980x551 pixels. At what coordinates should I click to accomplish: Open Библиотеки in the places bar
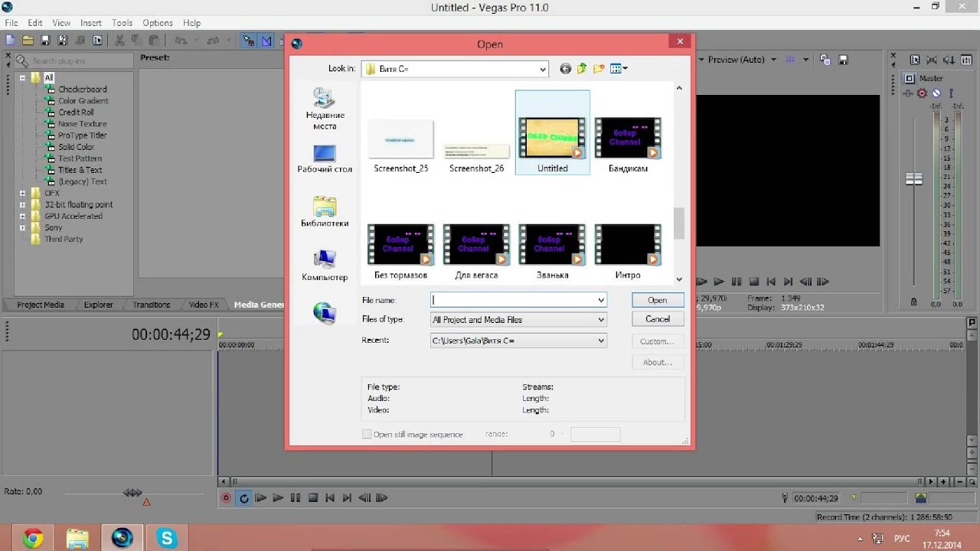[325, 212]
